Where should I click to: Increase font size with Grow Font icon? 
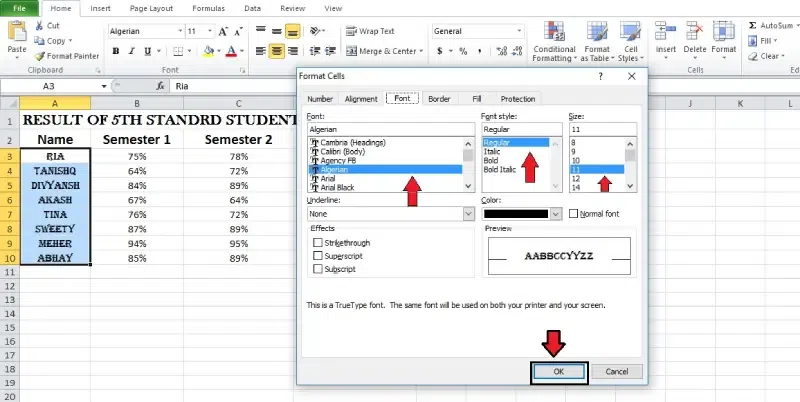click(223, 32)
